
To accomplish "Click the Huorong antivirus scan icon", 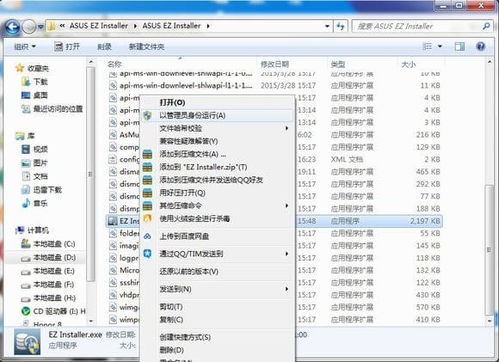I will [x=147, y=219].
